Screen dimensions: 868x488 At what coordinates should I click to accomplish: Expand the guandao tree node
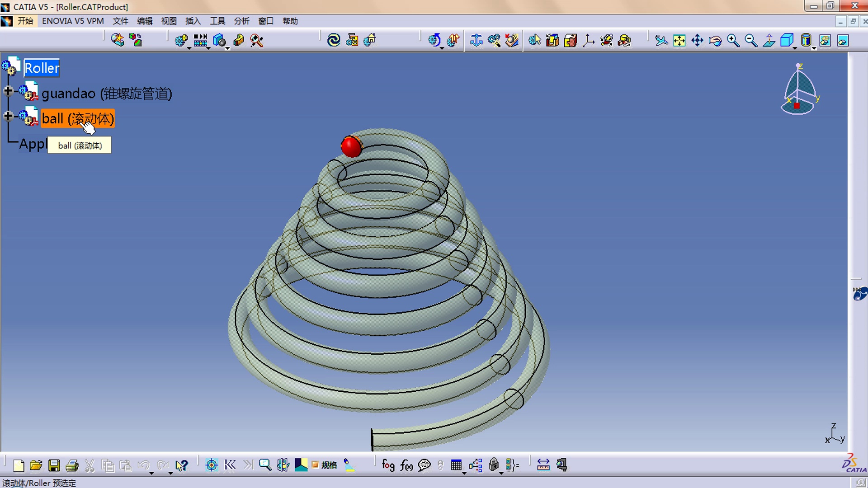(8, 91)
